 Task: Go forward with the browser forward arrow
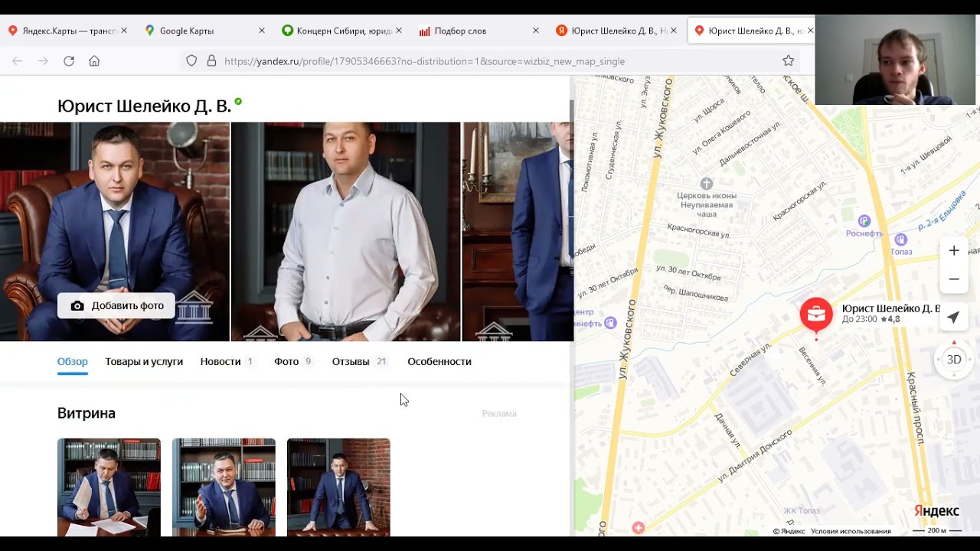[43, 60]
